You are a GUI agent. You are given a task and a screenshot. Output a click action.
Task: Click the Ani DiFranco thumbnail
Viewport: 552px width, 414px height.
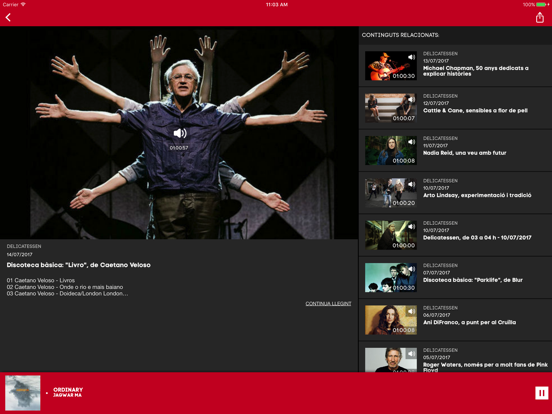point(391,320)
